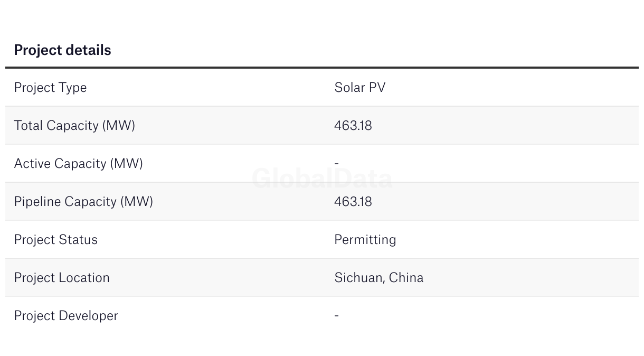This screenshot has height=356, width=644.
Task: Click the thick divider line under Project details
Action: [x=322, y=68]
